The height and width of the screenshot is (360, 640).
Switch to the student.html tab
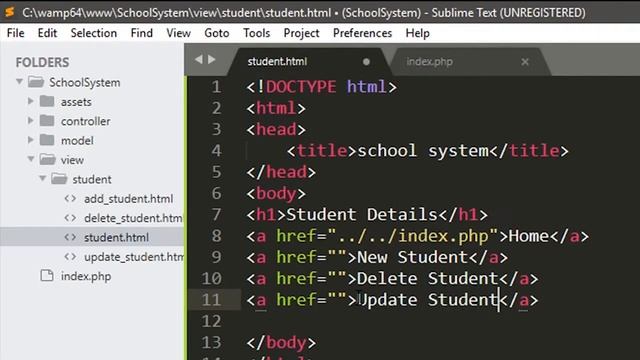click(x=278, y=62)
